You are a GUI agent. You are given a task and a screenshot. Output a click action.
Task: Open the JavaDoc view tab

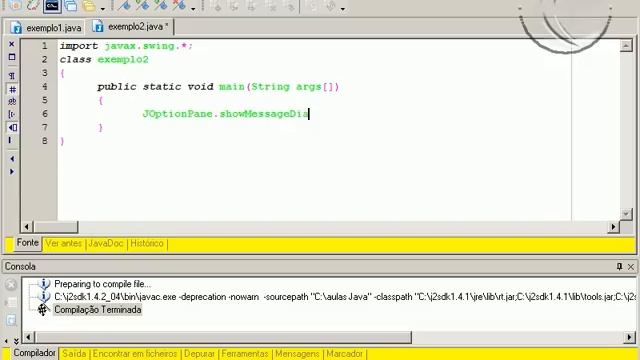[x=105, y=243]
